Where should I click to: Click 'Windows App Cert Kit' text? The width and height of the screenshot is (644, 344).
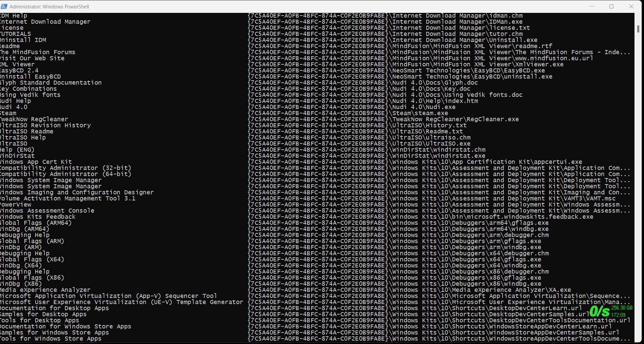pyautogui.click(x=36, y=162)
